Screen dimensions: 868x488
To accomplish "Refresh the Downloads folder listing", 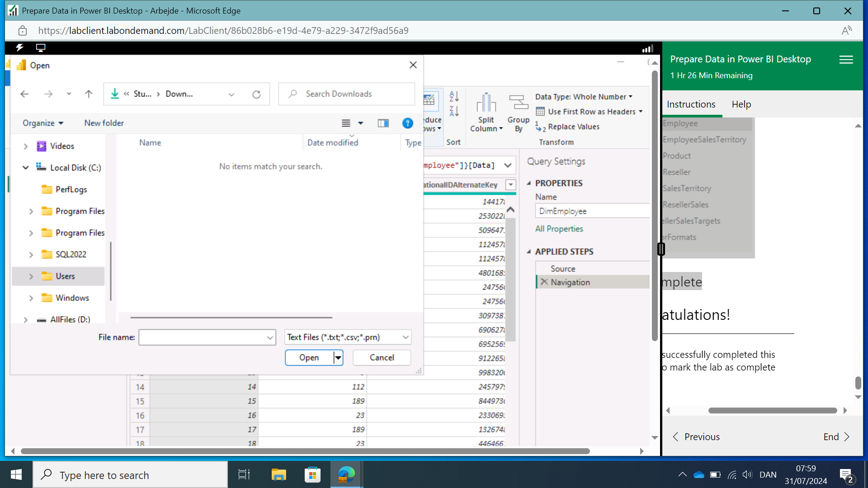I will coord(256,94).
